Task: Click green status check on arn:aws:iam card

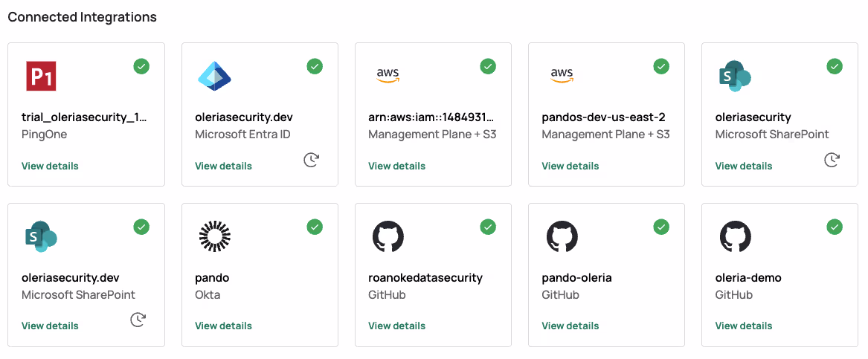Action: [x=488, y=66]
